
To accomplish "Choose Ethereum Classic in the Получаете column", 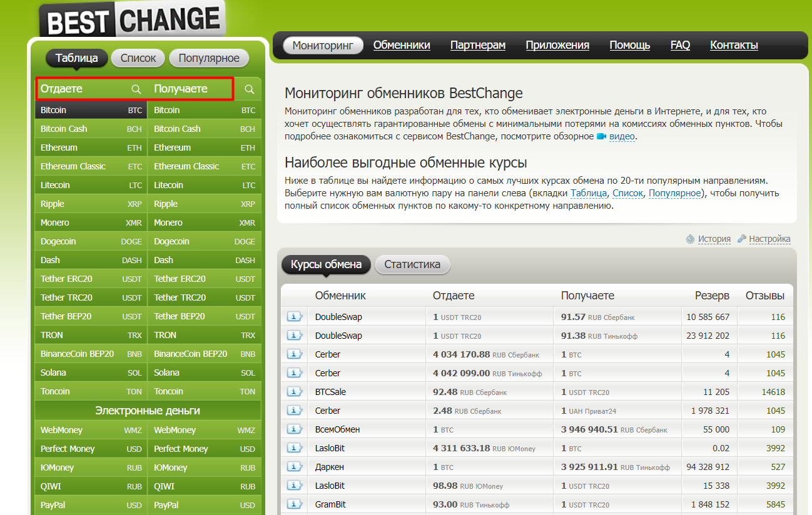I will click(x=205, y=166).
